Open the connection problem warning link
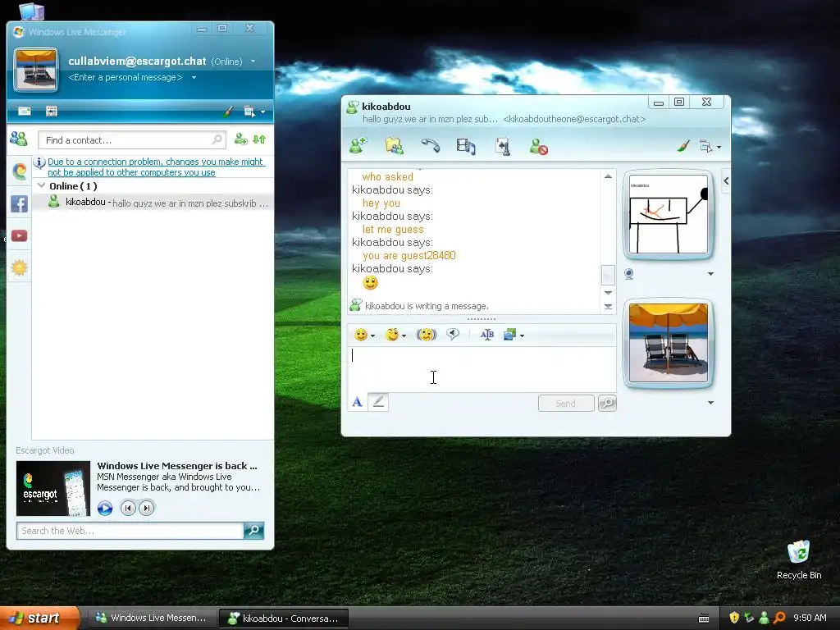Image resolution: width=840 pixels, height=630 pixels. pos(155,167)
